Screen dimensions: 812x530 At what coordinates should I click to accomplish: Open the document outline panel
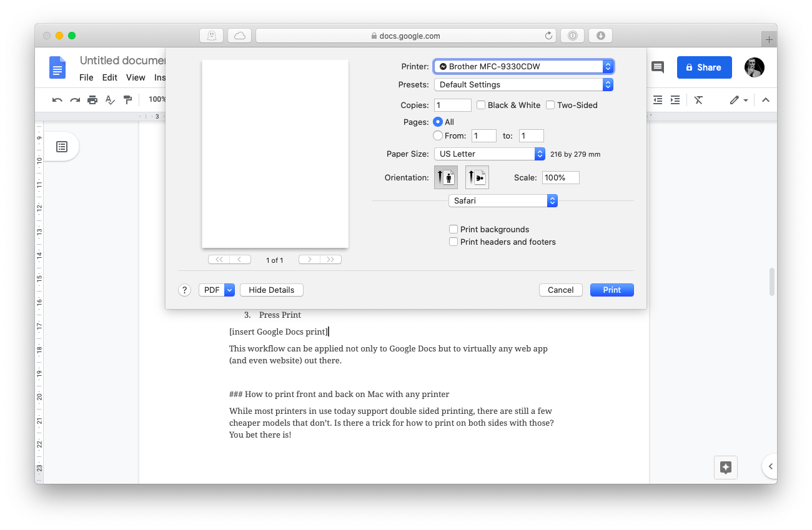[x=61, y=146]
